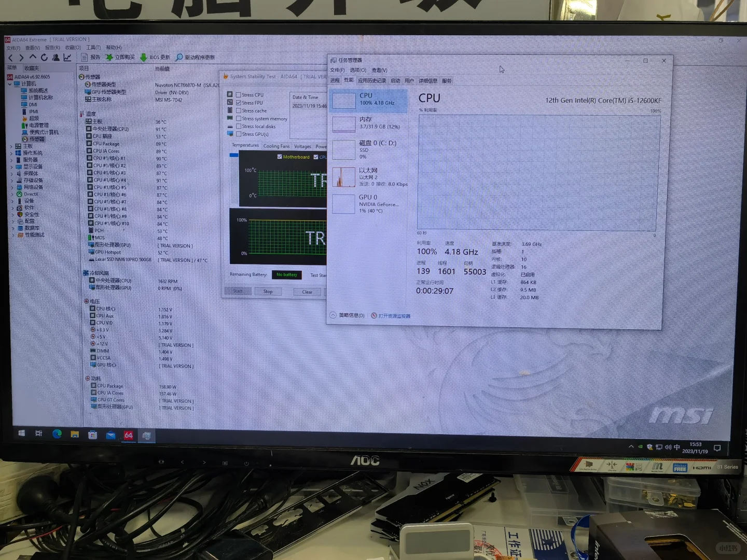747x560 pixels.
Task: Switch to the 收藏夹 favorites tab
Action: [32, 68]
